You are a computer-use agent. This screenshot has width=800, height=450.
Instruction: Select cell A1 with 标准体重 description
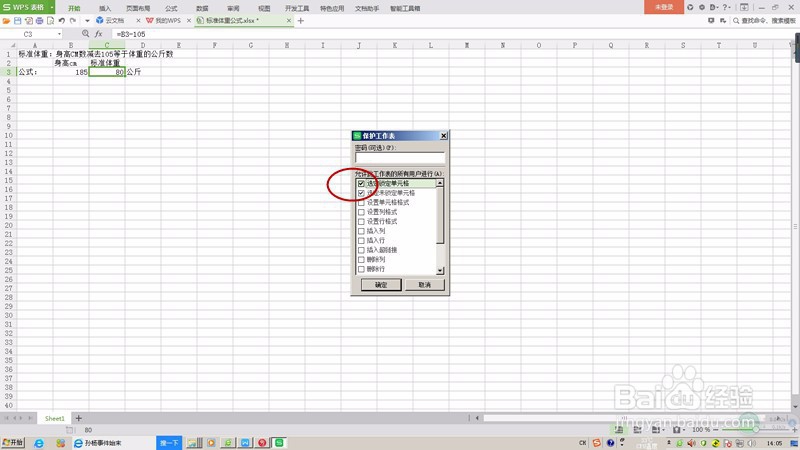35,54
